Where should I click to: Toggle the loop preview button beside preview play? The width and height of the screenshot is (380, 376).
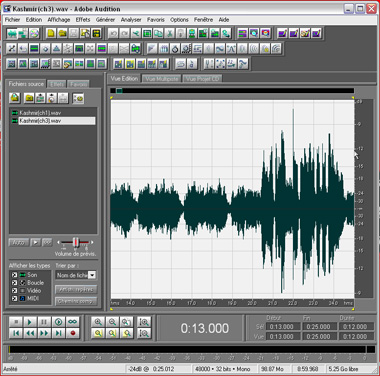[47, 242]
